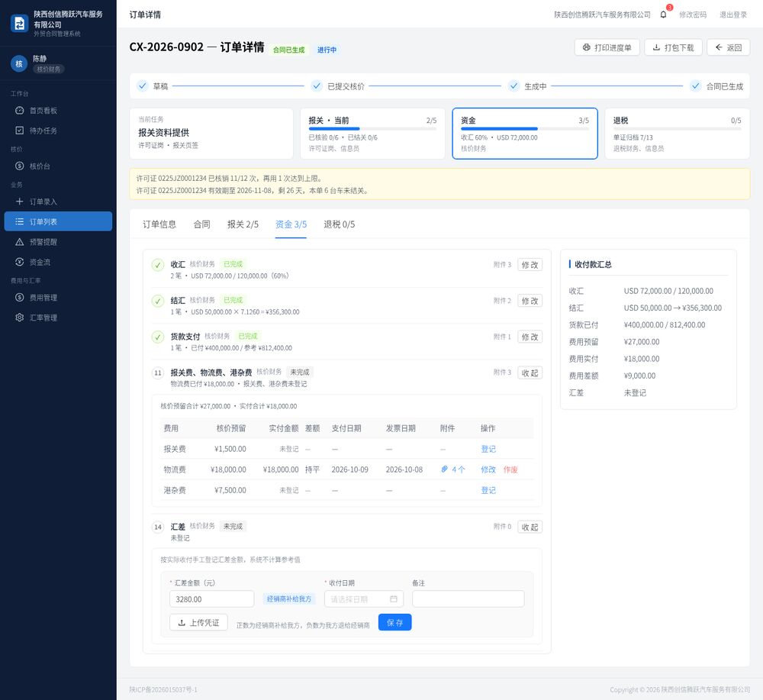Click the 草稿 step check icon
The height and width of the screenshot is (700, 763).
(x=142, y=85)
